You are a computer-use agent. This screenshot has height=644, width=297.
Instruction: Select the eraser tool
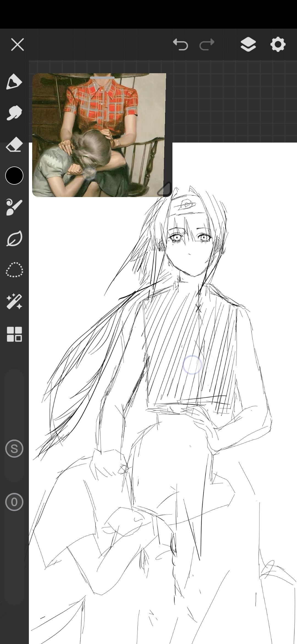[x=14, y=144]
